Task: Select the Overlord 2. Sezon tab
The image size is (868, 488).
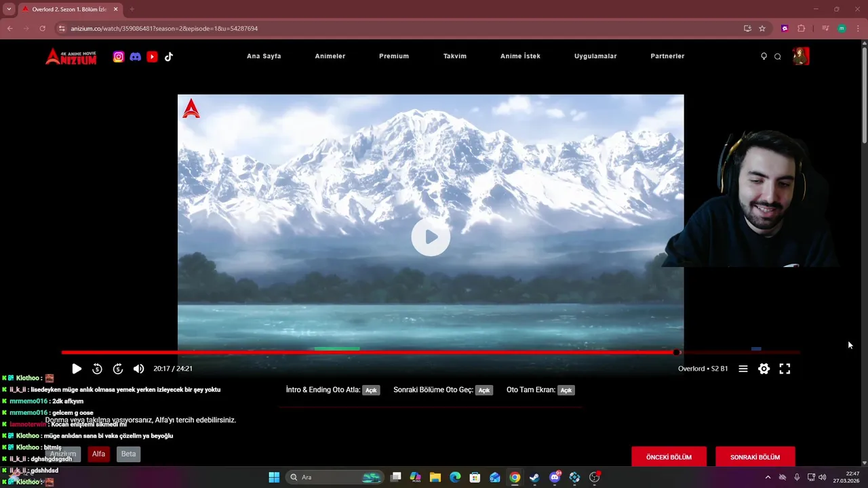Action: [70, 9]
